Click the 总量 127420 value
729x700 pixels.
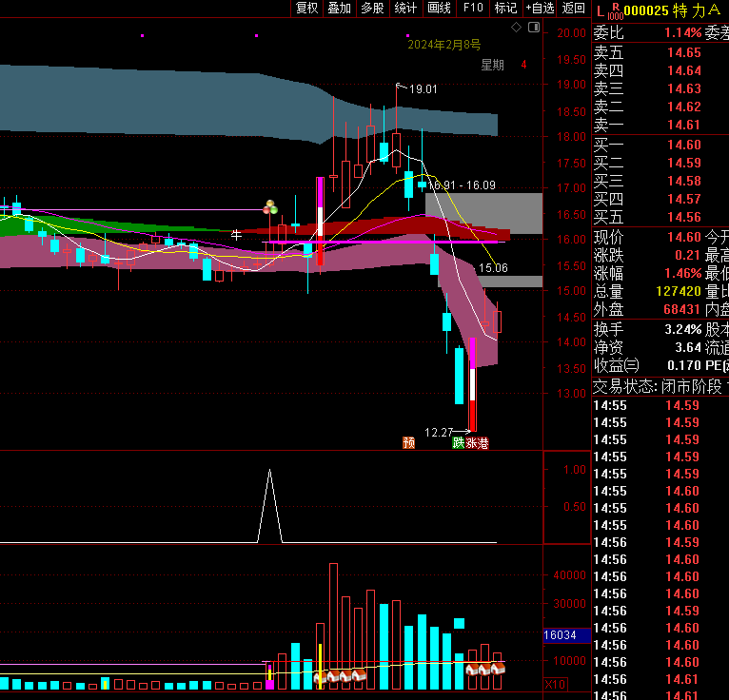coord(679,291)
